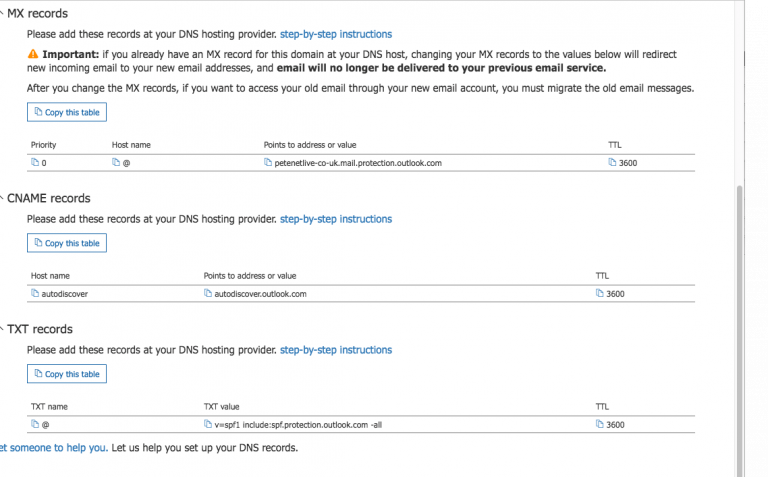The height and width of the screenshot is (477, 768).
Task: Click Copy this table under CNAME records
Action: point(67,243)
